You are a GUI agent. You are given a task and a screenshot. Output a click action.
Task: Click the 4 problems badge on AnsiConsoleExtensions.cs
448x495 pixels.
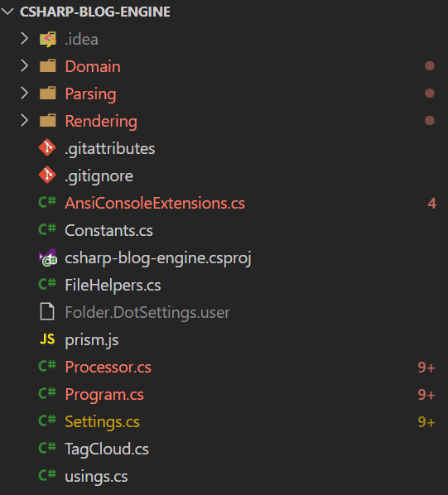[432, 204]
